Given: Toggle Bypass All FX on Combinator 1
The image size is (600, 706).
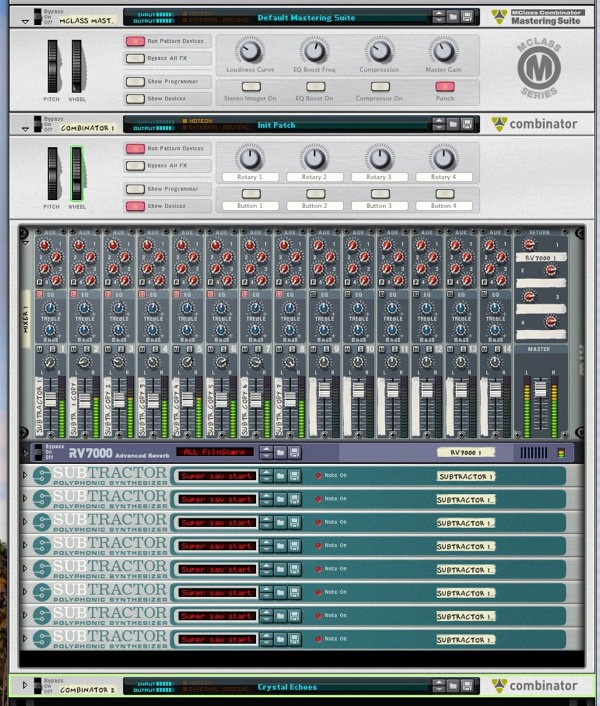Looking at the screenshot, I should pyautogui.click(x=135, y=165).
